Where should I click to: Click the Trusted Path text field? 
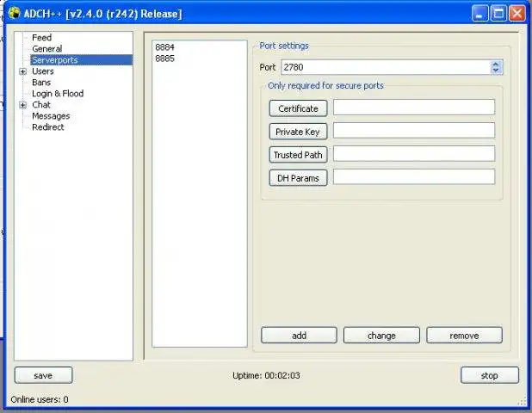coord(414,154)
